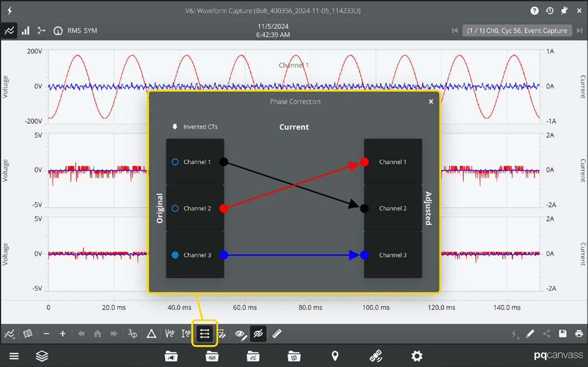
Task: Expand the layers panel next to the menu
Action: [x=42, y=356]
